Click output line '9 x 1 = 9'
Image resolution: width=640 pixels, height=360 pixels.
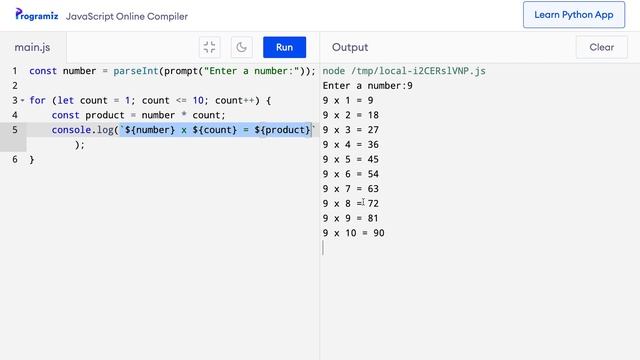[348, 100]
